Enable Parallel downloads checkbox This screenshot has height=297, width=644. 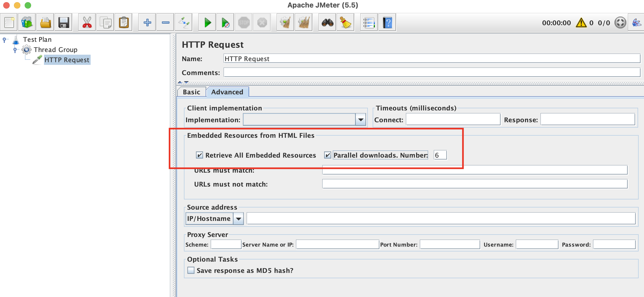(x=327, y=155)
